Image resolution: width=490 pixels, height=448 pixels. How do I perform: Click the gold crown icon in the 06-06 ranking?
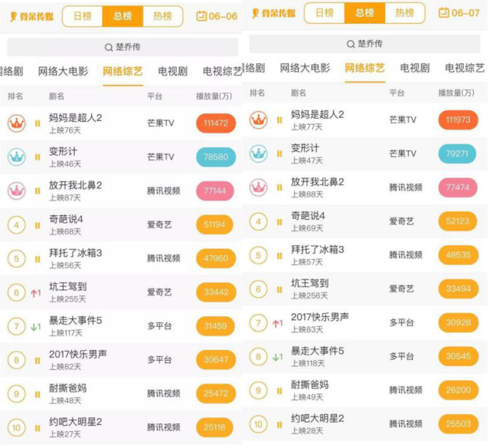pyautogui.click(x=17, y=123)
